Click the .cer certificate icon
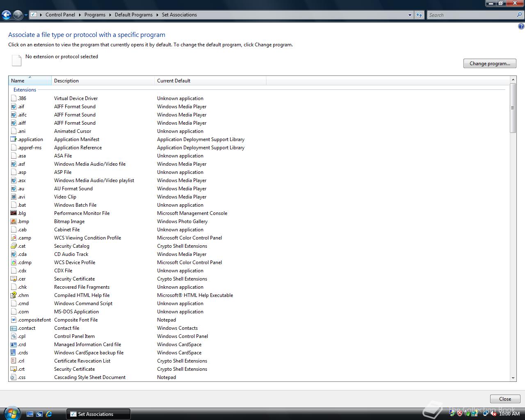This screenshot has height=420, width=525. (14, 279)
